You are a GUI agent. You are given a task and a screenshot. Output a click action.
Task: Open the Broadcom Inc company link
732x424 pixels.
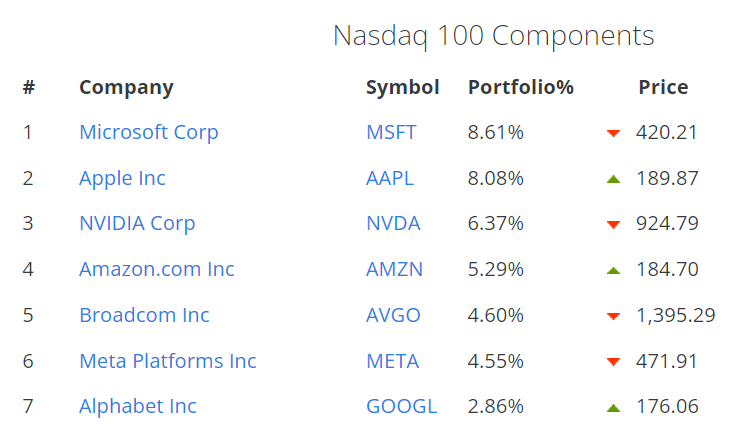(x=144, y=315)
